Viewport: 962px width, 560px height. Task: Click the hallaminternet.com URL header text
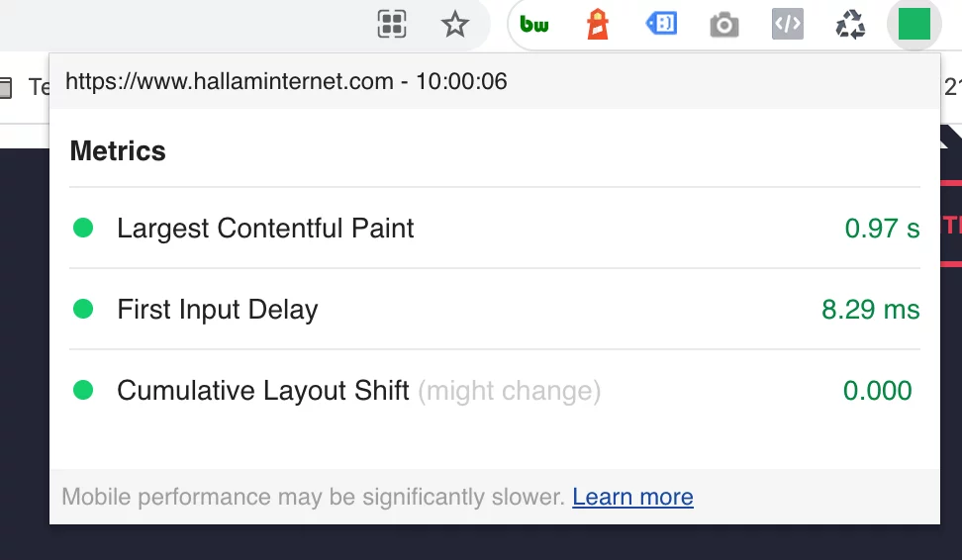point(230,81)
